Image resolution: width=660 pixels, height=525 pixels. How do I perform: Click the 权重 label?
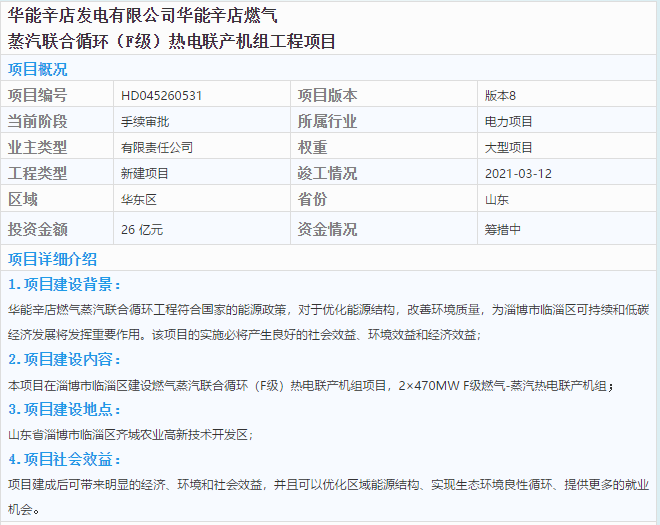313,147
